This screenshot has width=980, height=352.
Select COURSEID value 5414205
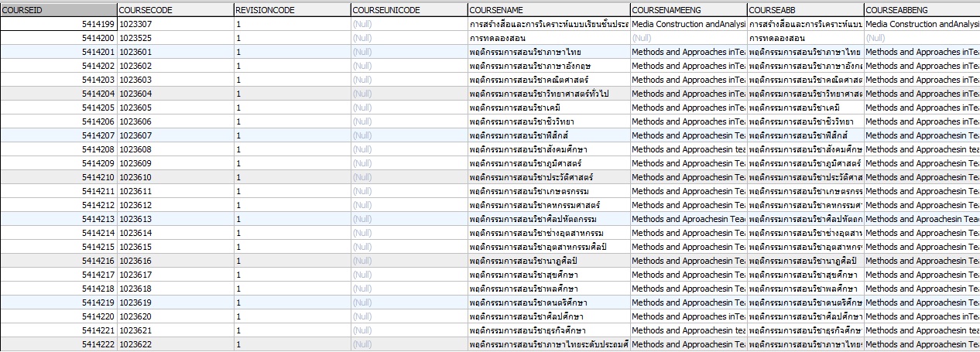coord(98,108)
